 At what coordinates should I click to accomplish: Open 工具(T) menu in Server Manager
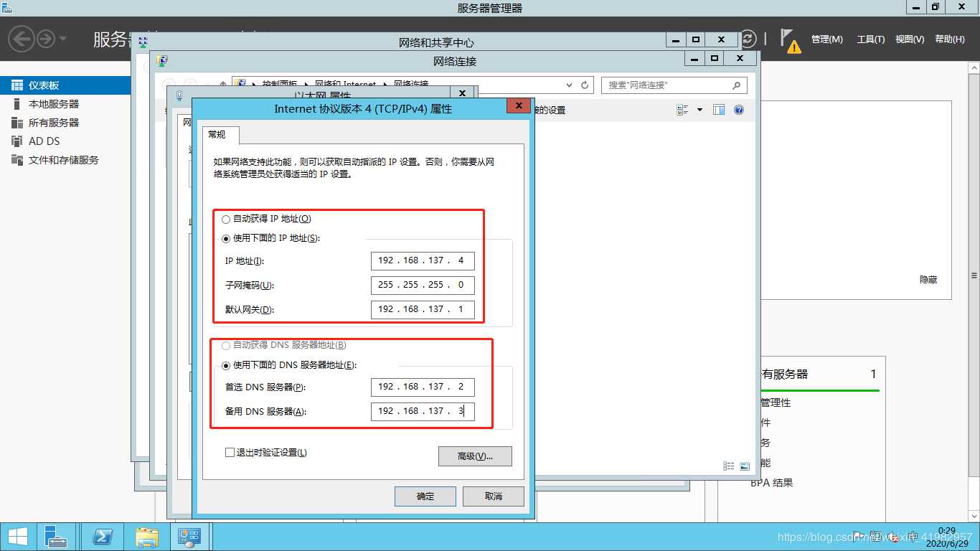coord(871,39)
